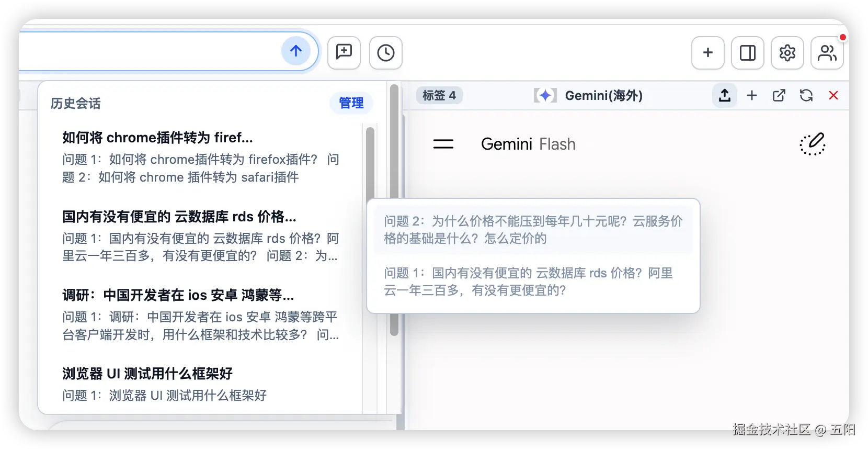Open Gemini in external window icon
The image size is (868, 449).
coord(779,95)
